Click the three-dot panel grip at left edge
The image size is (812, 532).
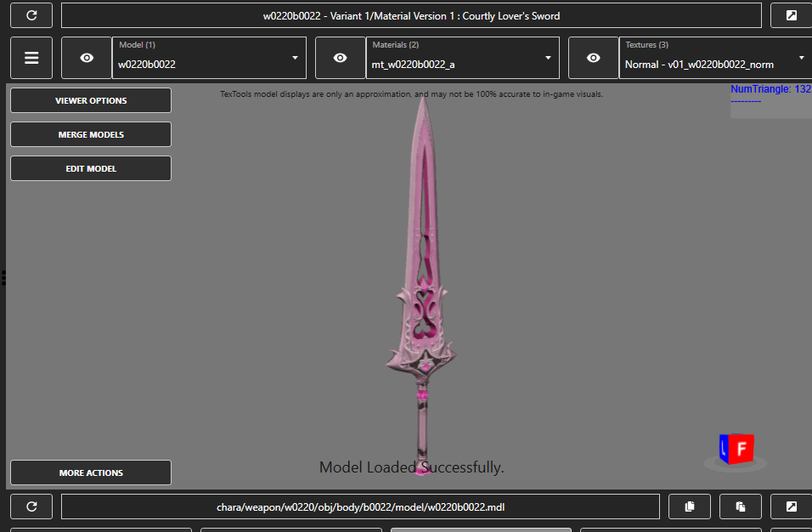click(3, 278)
